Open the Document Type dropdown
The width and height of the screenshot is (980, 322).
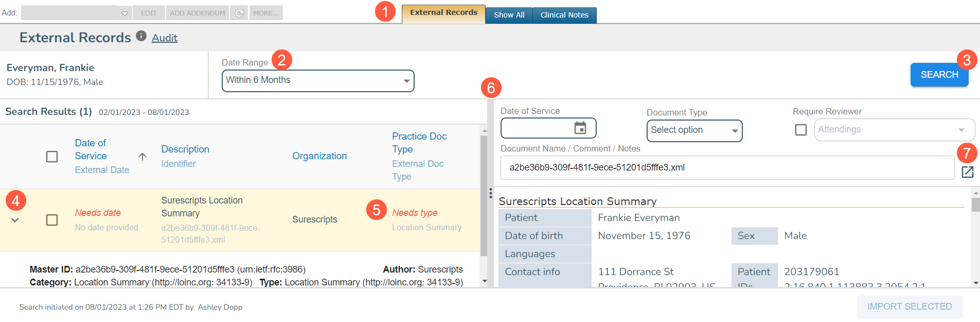(x=694, y=130)
